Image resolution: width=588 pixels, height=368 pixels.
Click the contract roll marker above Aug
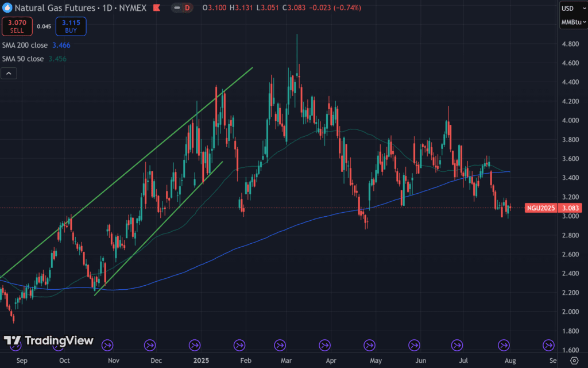tap(503, 345)
